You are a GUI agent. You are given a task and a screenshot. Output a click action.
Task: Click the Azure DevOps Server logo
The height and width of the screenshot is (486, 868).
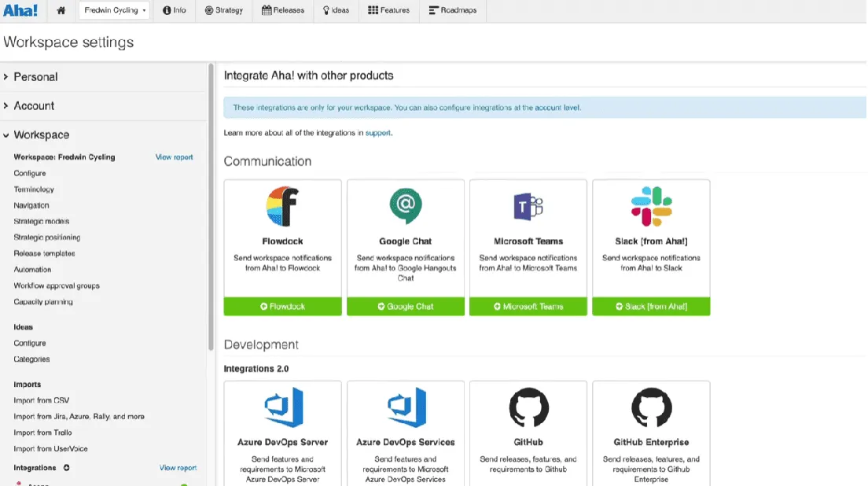click(283, 407)
